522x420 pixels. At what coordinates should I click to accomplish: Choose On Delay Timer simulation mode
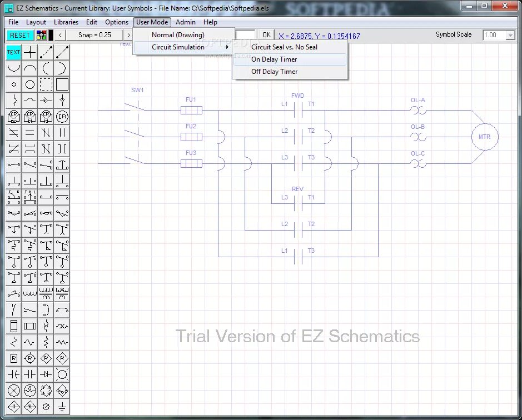[274, 59]
